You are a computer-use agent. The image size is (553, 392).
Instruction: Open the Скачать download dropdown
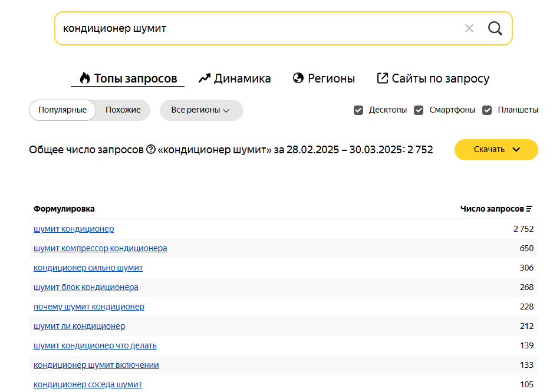click(x=496, y=150)
